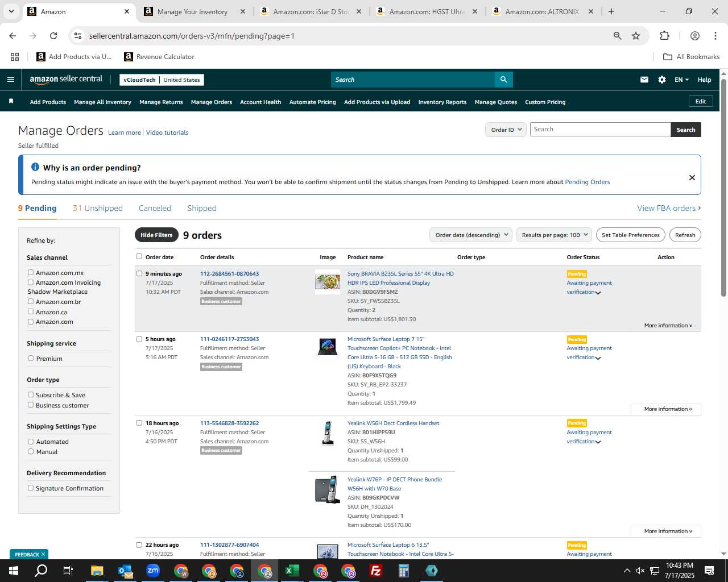The image size is (728, 582).
Task: Open the browser extensions puzzle icon
Action: pos(664,36)
